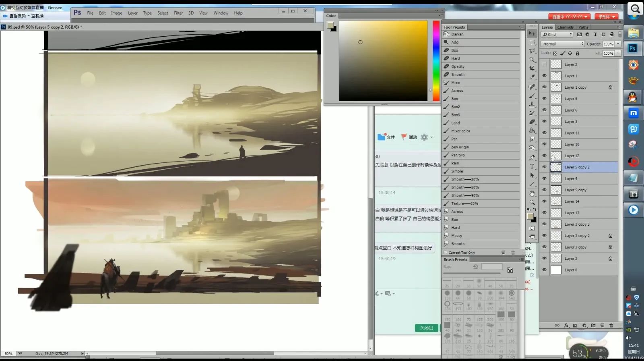Create a new layer icon
Viewport: 644px width, 361px height.
602,325
